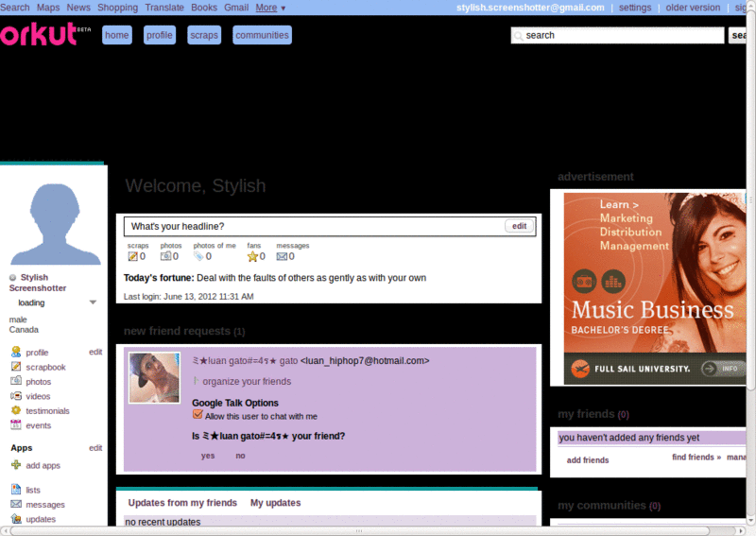Screen dimensions: 756x536
Task: Go to the profile tab
Action: (x=160, y=35)
